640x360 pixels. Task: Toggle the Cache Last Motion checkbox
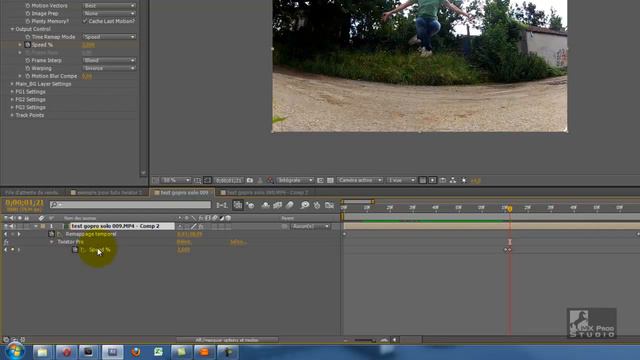85,21
